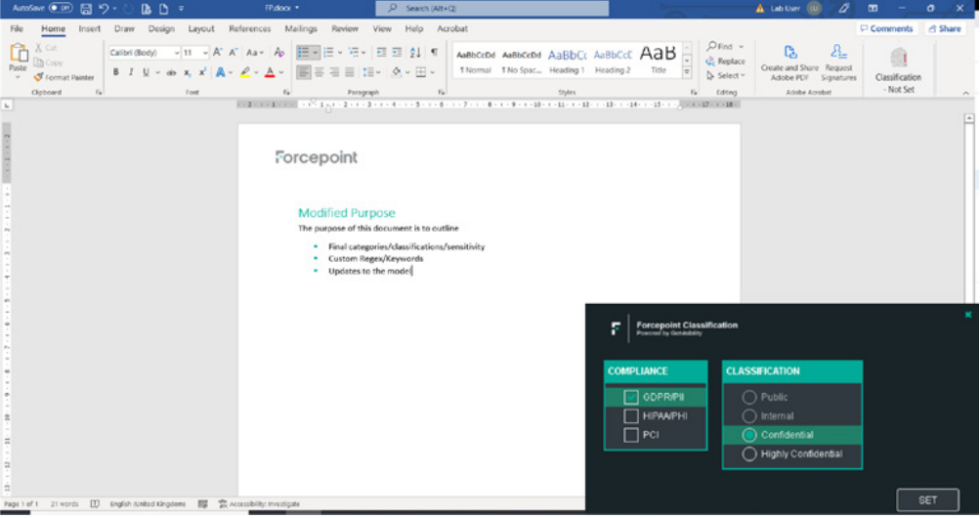This screenshot has width=980, height=518.
Task: Apply the red font color
Action: click(270, 72)
